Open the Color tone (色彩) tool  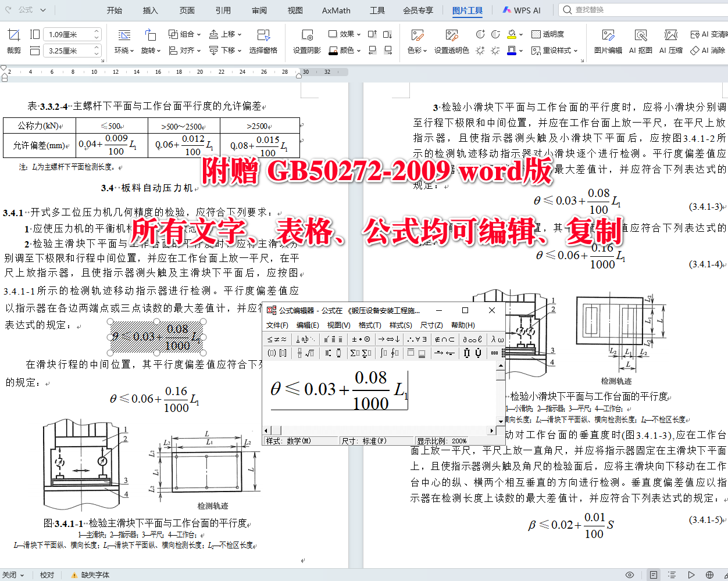(417, 42)
